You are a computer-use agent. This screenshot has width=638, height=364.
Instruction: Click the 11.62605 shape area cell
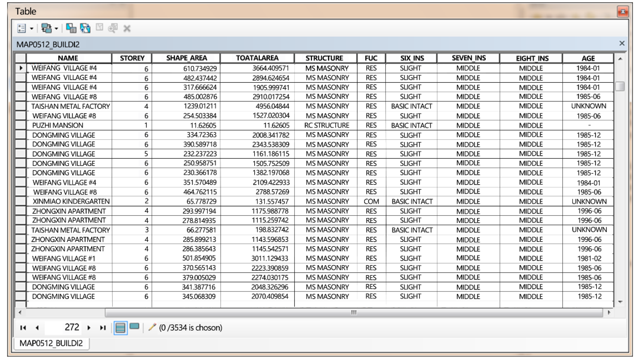(x=186, y=125)
